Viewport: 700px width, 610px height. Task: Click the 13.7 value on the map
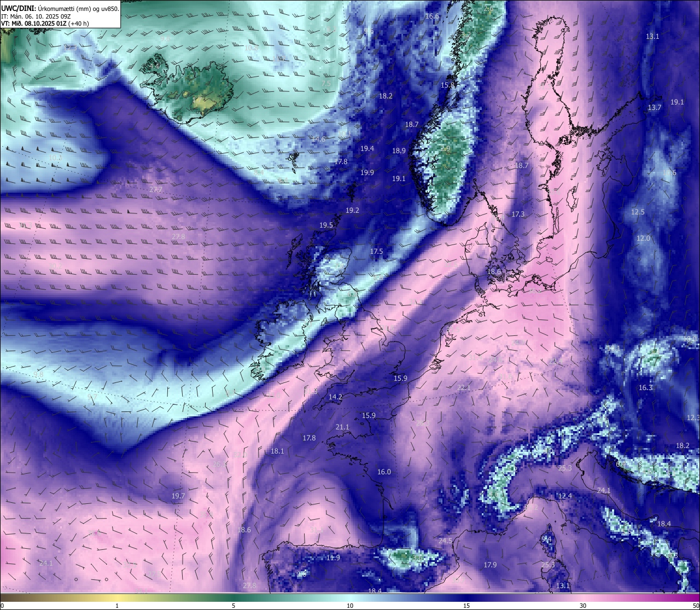655,108
